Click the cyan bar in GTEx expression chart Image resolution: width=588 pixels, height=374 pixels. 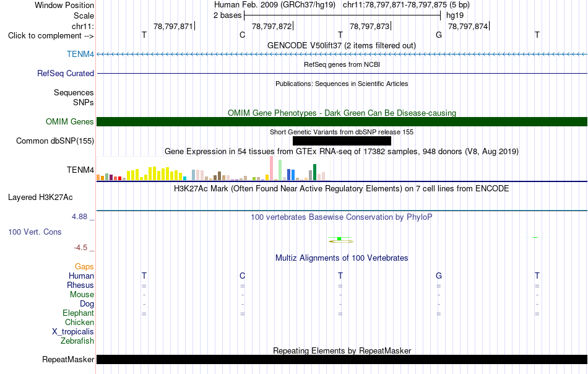tap(184, 178)
